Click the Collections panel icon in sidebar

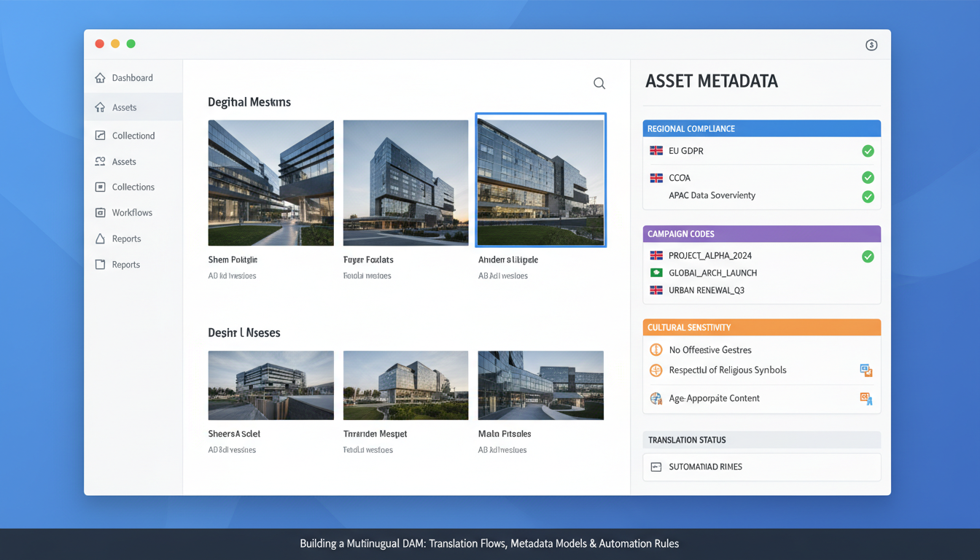click(x=99, y=187)
